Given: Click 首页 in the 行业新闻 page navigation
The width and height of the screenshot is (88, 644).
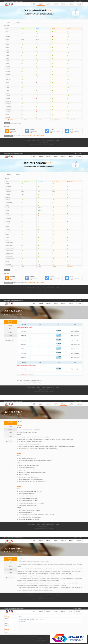Looking at the screenshot, I should click(x=34, y=611).
